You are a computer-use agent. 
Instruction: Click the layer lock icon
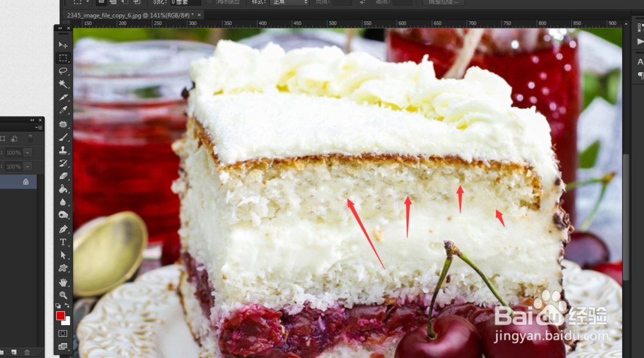[26, 182]
